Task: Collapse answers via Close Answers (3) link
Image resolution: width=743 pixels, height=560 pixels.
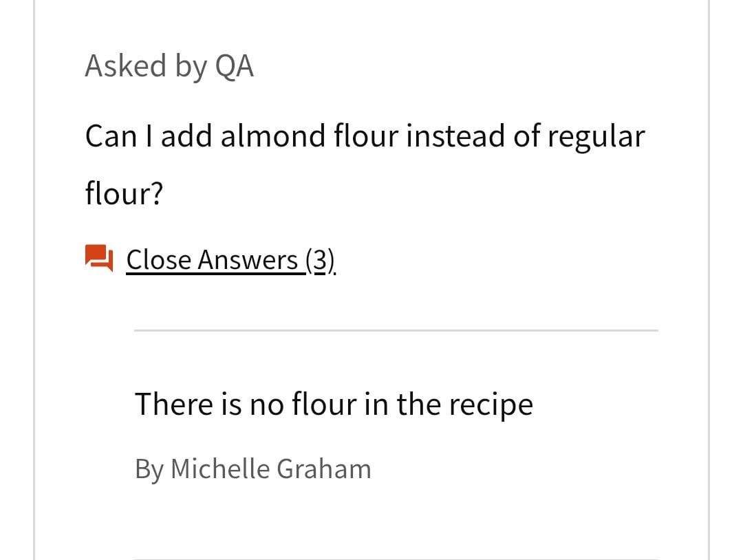Action: [x=230, y=260]
